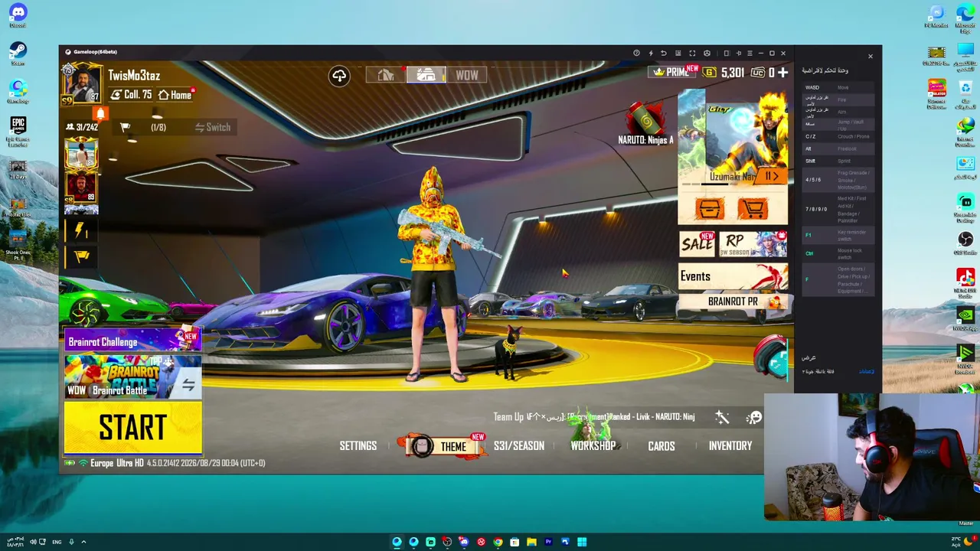Screen dimensions: 980x551
Task: Open the friends list 31/242
Action: pyautogui.click(x=82, y=127)
